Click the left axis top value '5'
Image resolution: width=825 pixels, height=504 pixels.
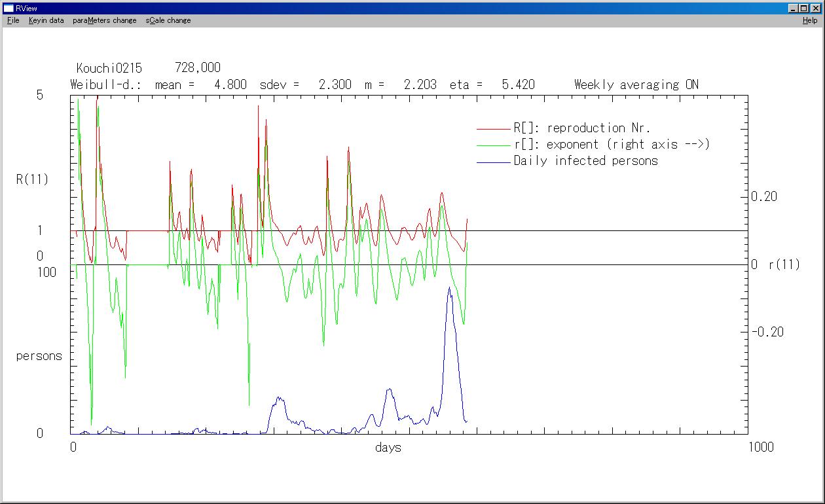click(40, 95)
